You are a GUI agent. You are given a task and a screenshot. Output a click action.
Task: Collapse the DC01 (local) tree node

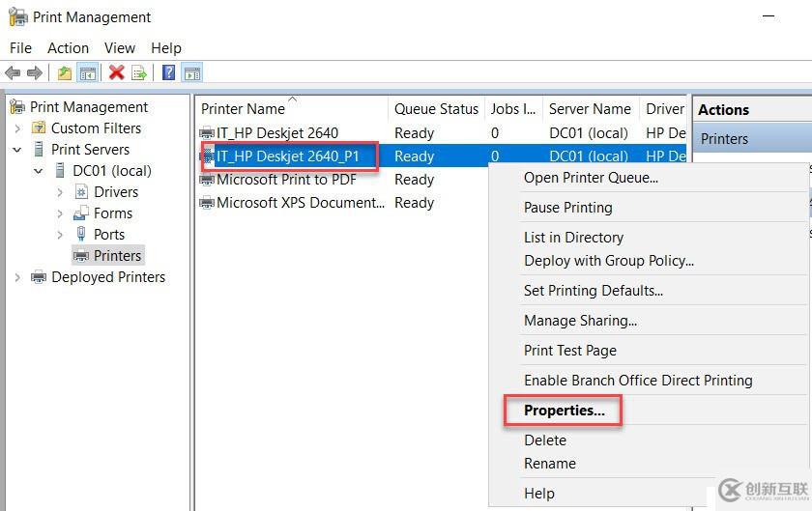click(39, 171)
